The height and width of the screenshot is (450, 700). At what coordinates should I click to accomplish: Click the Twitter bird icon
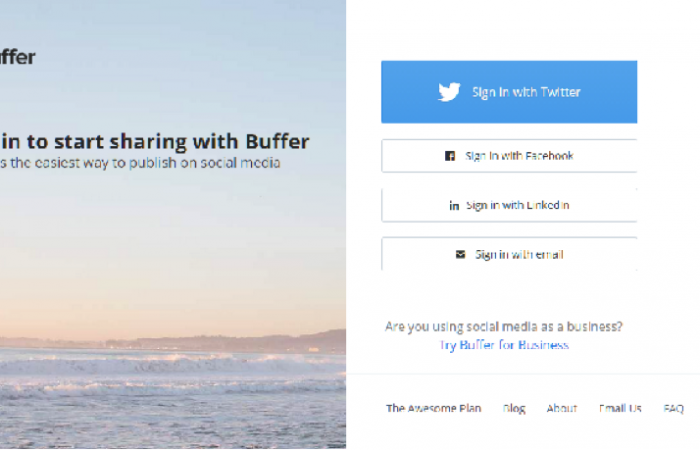(x=449, y=92)
